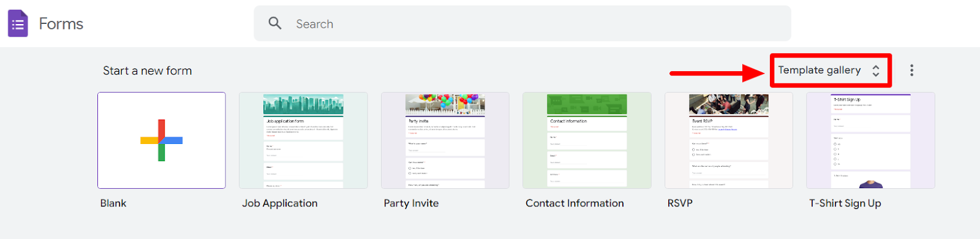980x239 pixels.
Task: Click the Start a new form heading
Action: point(148,71)
